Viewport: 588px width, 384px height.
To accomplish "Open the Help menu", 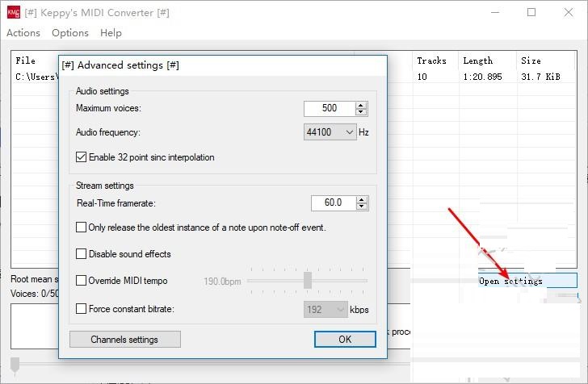I will click(x=111, y=33).
